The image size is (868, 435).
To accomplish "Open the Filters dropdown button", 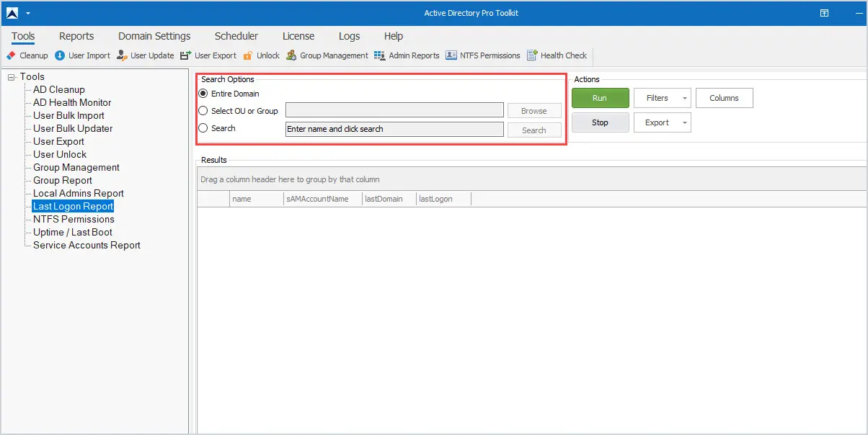I will coord(663,98).
